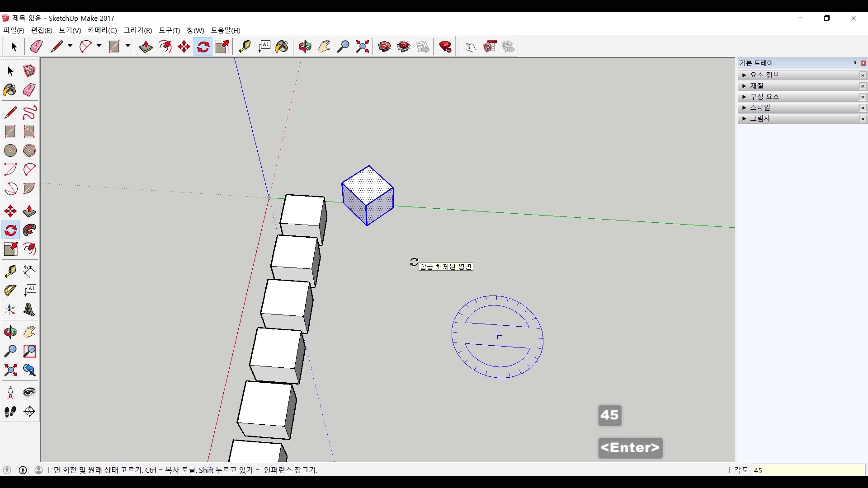Open the 도구(T) menu

click(169, 30)
